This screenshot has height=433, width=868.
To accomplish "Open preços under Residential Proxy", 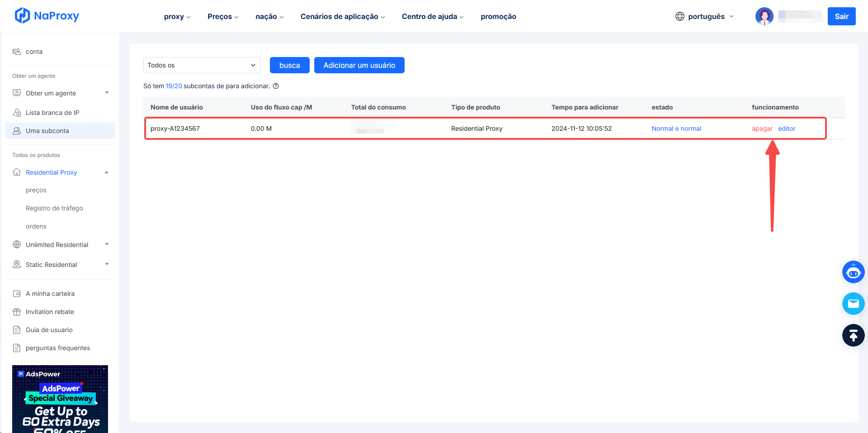I will click(36, 190).
